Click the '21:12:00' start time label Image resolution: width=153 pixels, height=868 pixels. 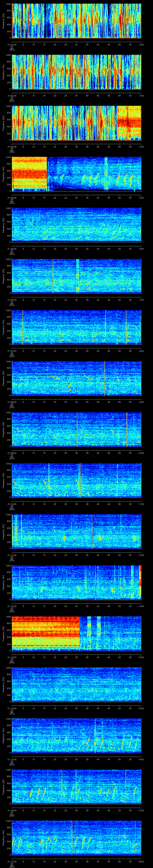point(12,606)
